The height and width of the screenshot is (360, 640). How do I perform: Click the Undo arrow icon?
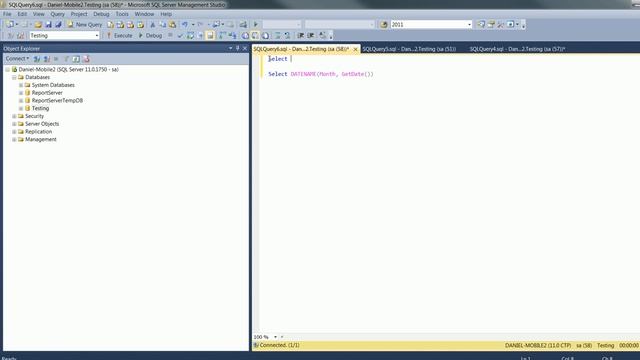185,24
